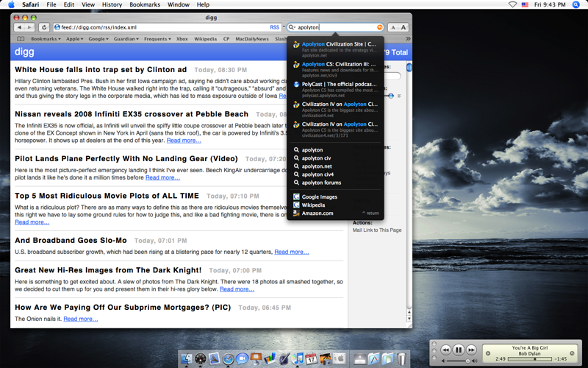Click the RSS badge in address bar
Viewport: 588px width, 368px height.
tap(274, 27)
